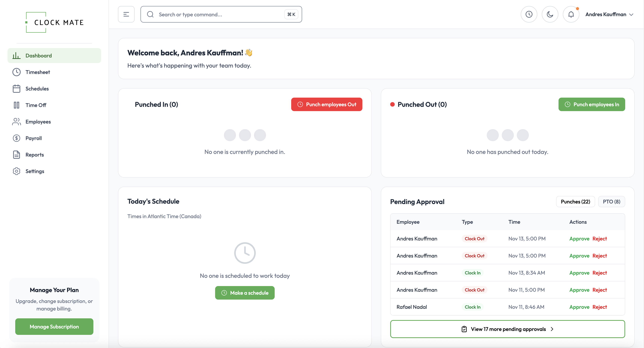Open the Time Off page
The width and height of the screenshot is (644, 348).
[36, 105]
